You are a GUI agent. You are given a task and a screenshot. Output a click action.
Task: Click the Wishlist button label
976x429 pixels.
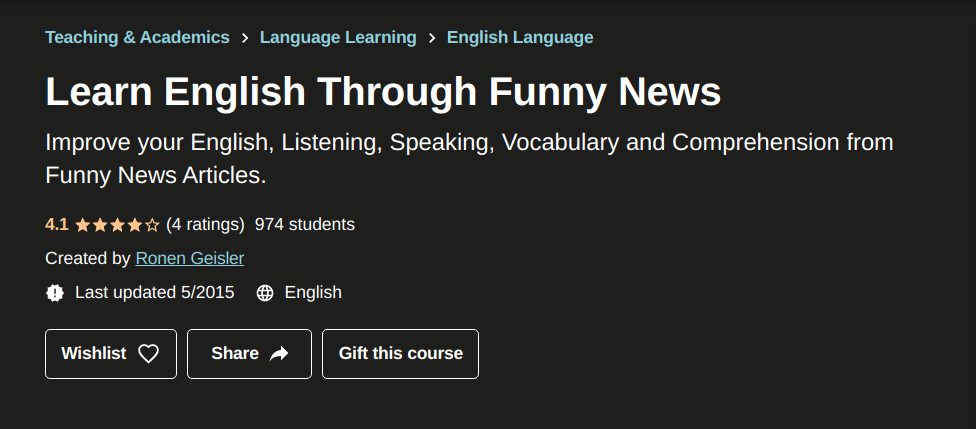point(94,353)
